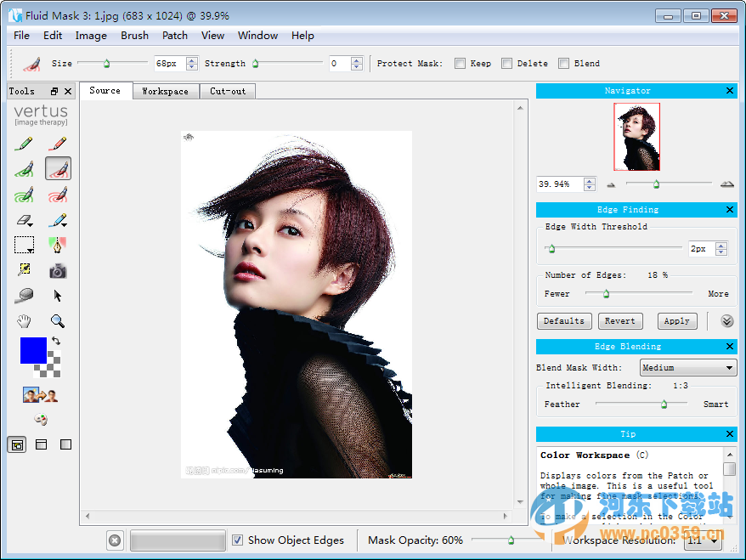This screenshot has width=746, height=560.
Task: Activate the rectangular selection tool
Action: pyautogui.click(x=25, y=245)
